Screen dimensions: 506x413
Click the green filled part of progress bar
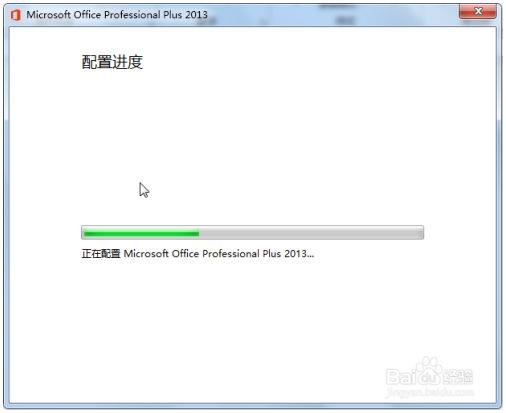[x=141, y=233]
